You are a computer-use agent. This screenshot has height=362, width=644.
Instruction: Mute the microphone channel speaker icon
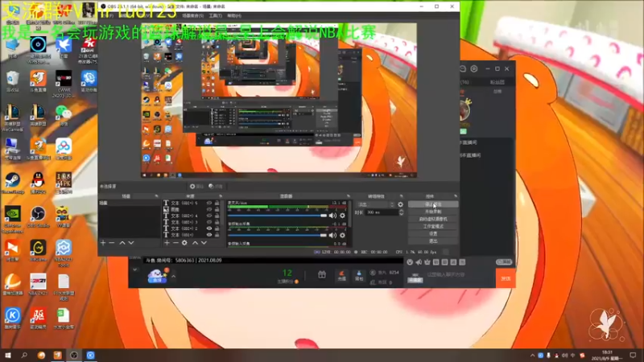pyautogui.click(x=332, y=216)
